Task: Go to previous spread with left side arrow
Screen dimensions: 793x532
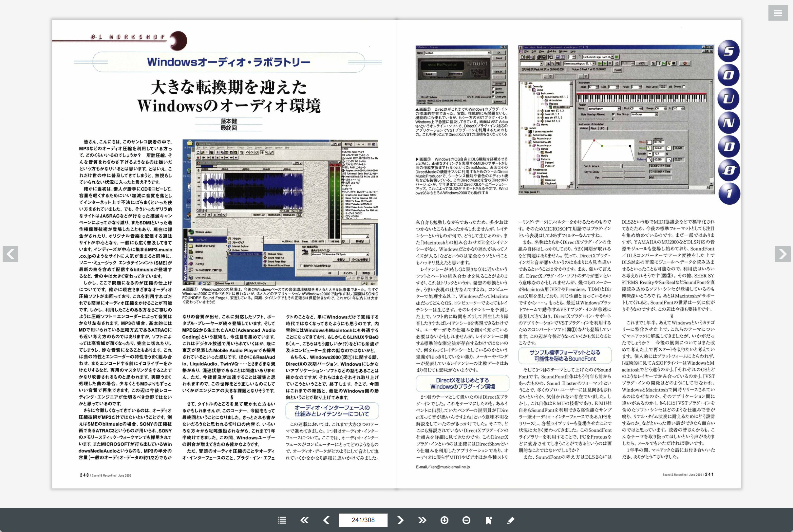Action: 10,254
